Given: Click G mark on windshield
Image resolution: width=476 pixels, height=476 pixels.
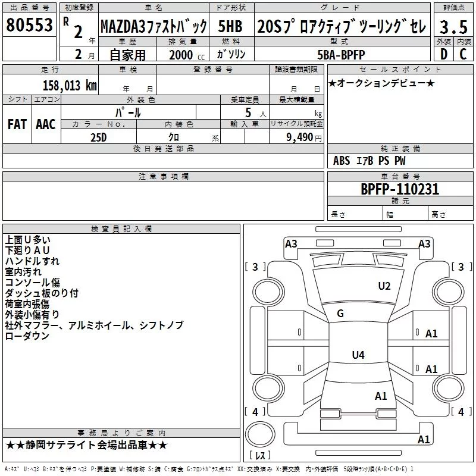Looking at the screenshot, I should (340, 314).
